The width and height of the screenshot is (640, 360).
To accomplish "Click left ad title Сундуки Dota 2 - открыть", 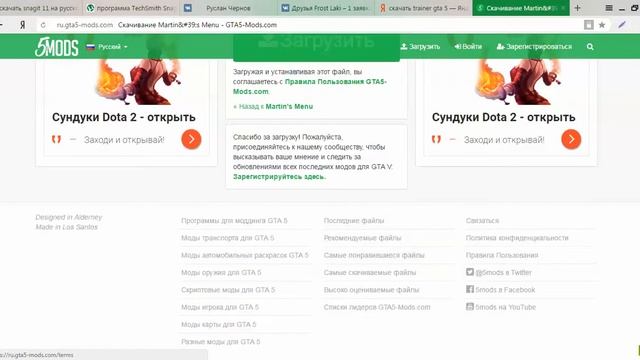I will click(x=124, y=117).
